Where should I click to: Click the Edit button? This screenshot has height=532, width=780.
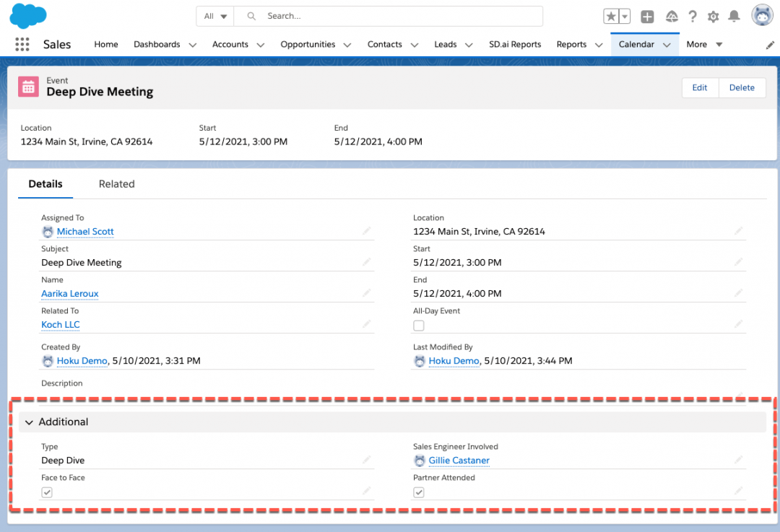tap(700, 87)
